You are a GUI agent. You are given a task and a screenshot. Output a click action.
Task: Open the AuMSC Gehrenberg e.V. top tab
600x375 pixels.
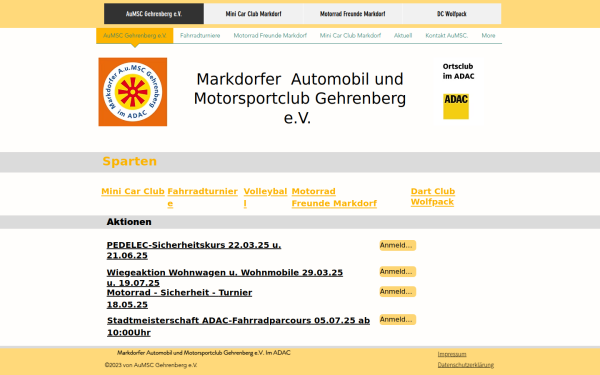click(154, 14)
